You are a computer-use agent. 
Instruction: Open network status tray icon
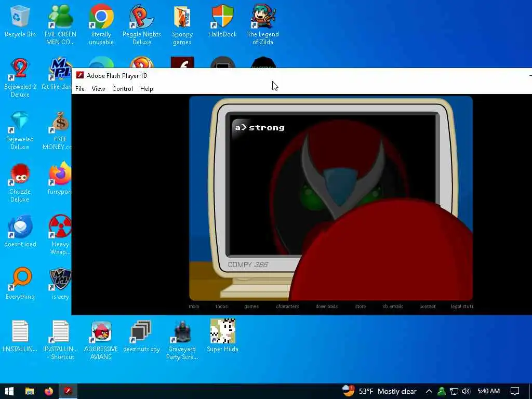454,391
